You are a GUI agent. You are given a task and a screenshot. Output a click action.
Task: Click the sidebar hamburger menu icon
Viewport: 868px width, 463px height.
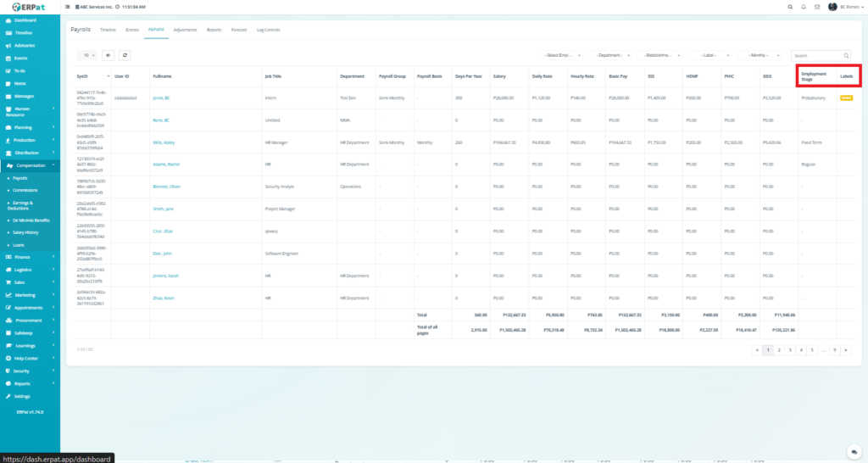[68, 7]
